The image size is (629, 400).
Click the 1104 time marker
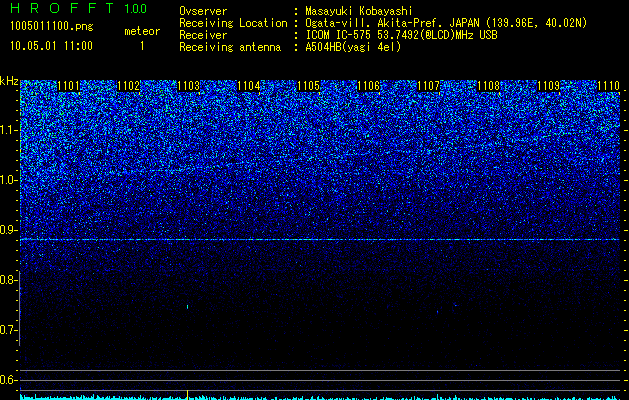[x=249, y=86]
